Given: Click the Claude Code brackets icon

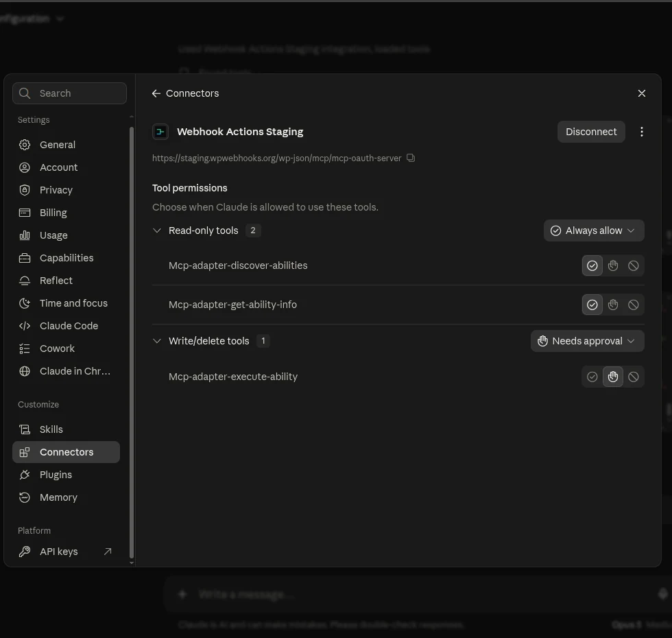Looking at the screenshot, I should [25, 326].
